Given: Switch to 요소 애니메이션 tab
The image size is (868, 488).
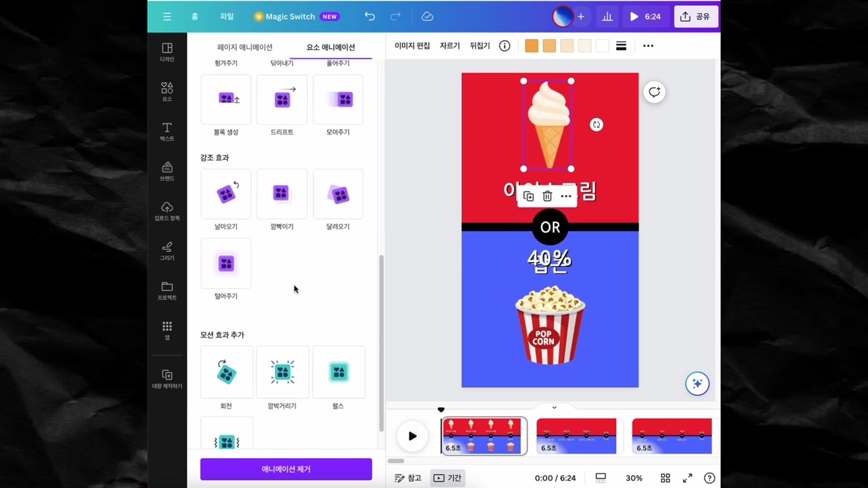Looking at the screenshot, I should [331, 47].
